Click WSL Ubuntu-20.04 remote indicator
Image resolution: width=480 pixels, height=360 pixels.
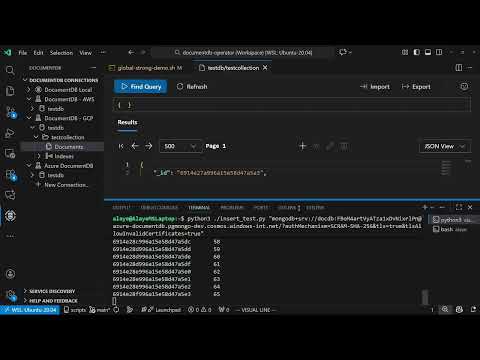click(x=30, y=310)
